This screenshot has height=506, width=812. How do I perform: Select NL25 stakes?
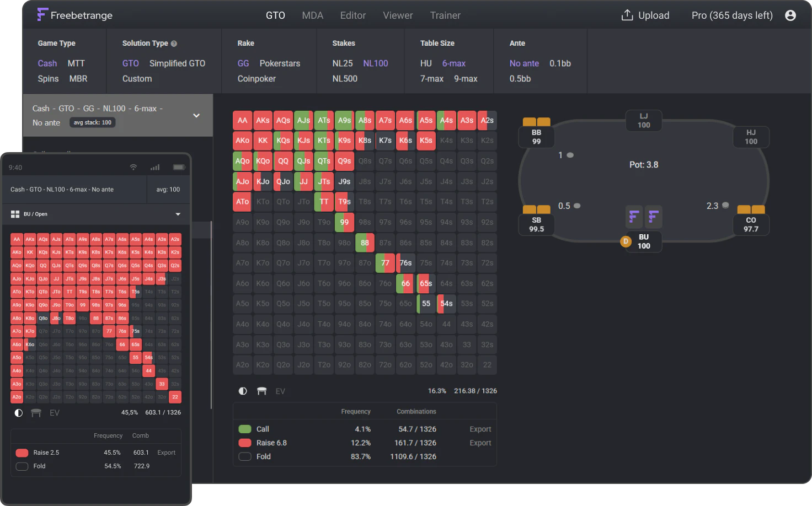pos(343,63)
